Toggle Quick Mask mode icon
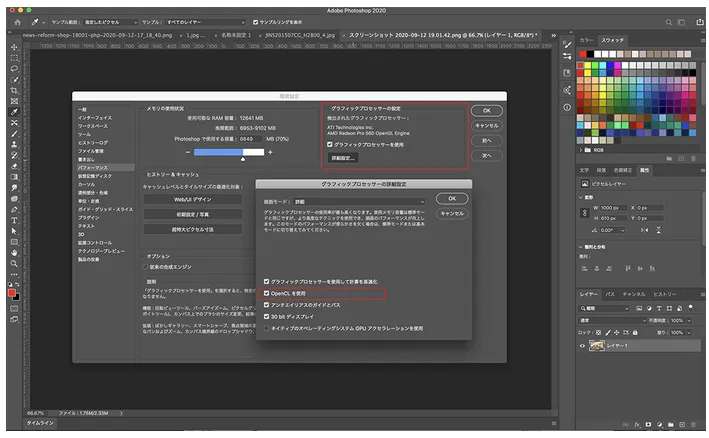 point(14,309)
